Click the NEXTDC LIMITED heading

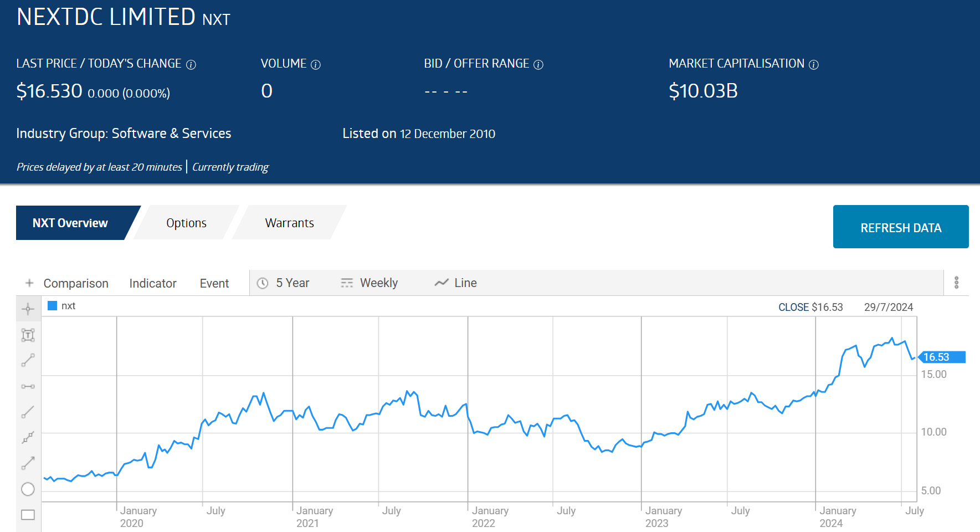click(106, 17)
